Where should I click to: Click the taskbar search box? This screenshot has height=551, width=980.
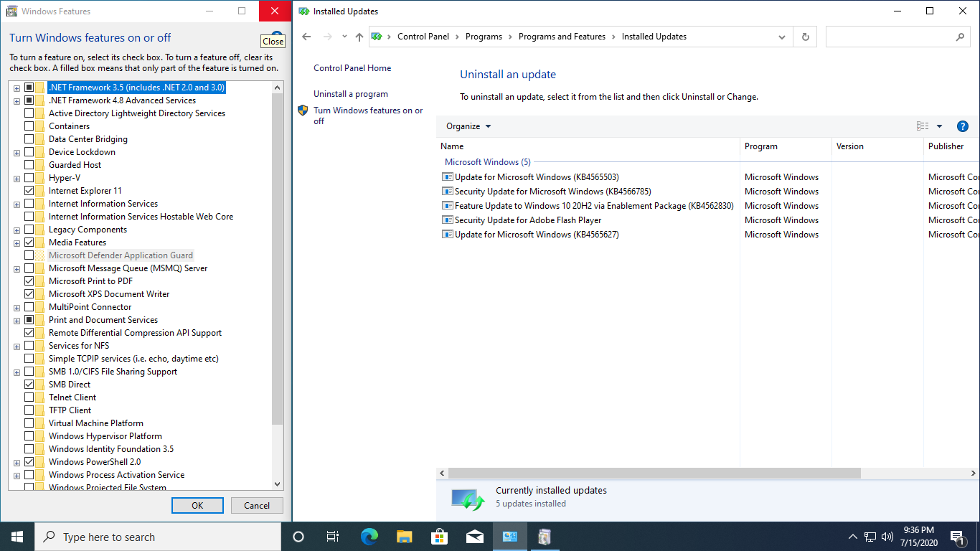click(158, 537)
